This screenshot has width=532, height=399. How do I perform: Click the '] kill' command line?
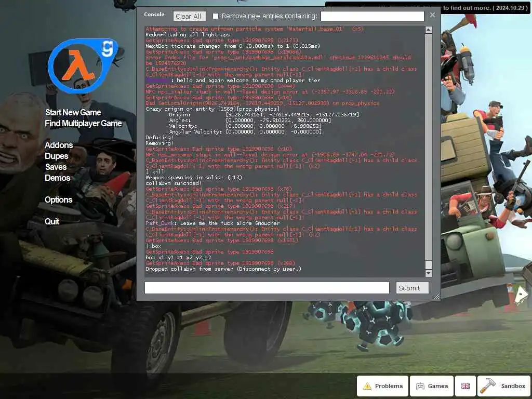coord(155,171)
